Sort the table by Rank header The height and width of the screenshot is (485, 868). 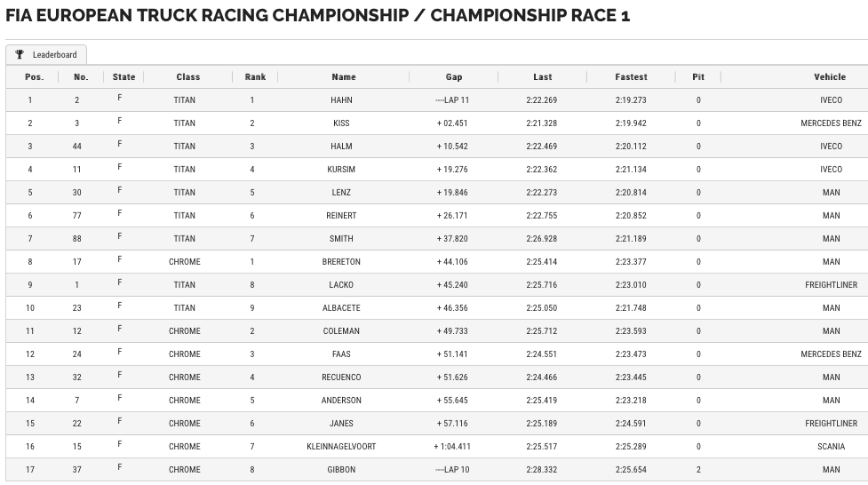[x=255, y=77]
